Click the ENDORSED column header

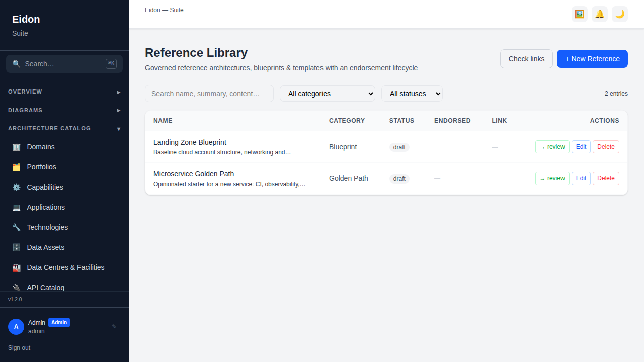coord(452,121)
